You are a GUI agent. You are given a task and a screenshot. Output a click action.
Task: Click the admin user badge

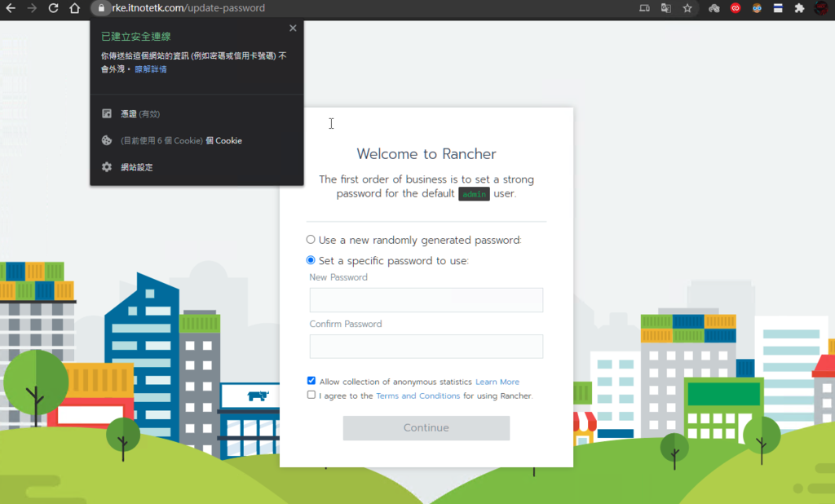[x=474, y=194]
